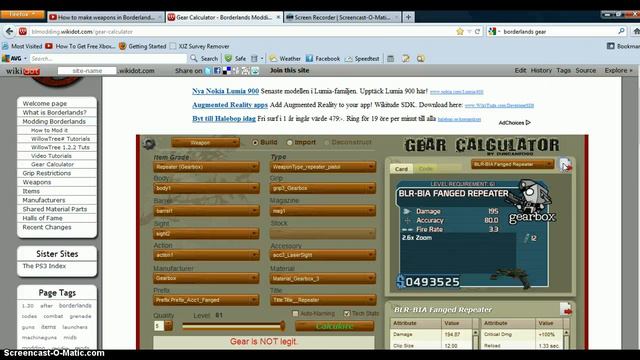Click the search magnifier in the Google search box
The height and width of the screenshot is (360, 640).
point(621,31)
